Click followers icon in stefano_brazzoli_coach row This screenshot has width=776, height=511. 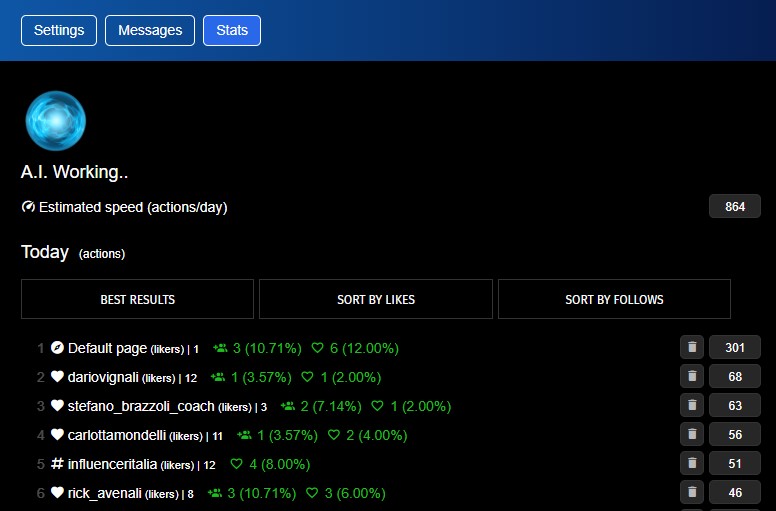[288, 406]
